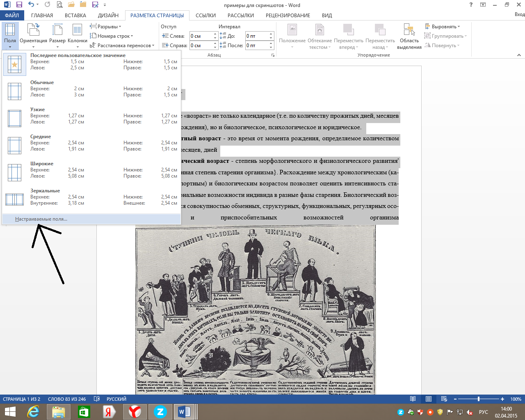
Task: Open Настраиваемые поля custom margins
Action: pyautogui.click(x=91, y=219)
